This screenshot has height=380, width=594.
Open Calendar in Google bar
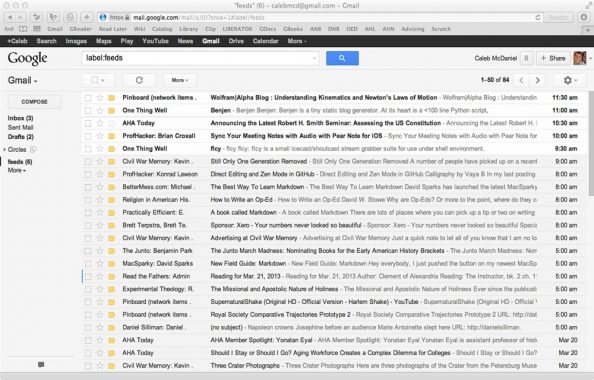pos(266,41)
